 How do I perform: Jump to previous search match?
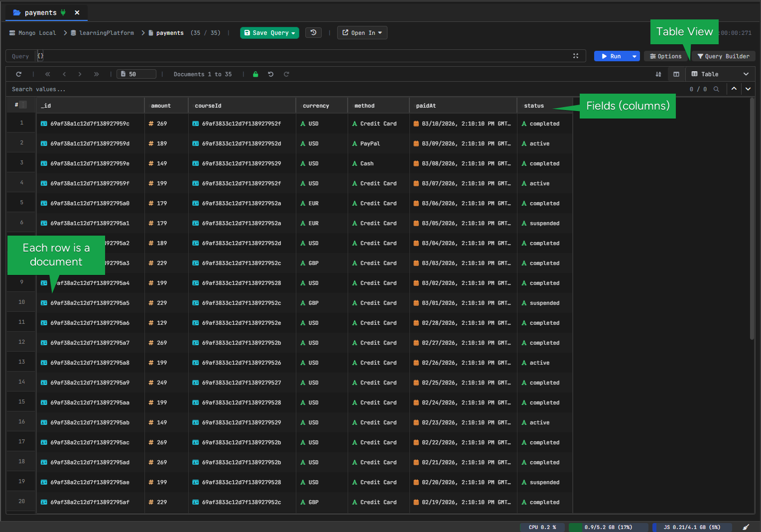click(734, 89)
